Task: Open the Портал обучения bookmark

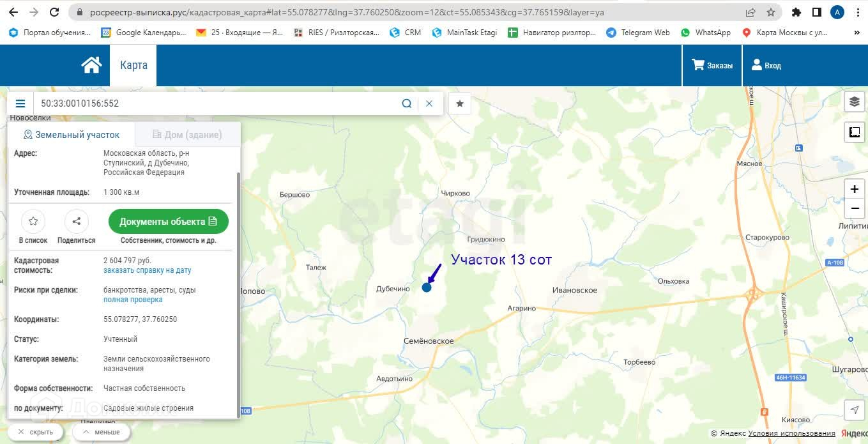Action: coord(49,32)
